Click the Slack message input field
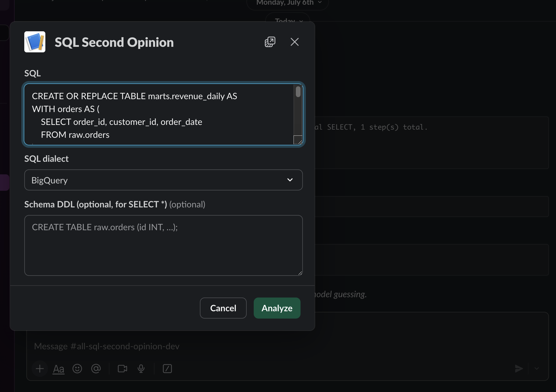The width and height of the screenshot is (556, 392). (287, 346)
